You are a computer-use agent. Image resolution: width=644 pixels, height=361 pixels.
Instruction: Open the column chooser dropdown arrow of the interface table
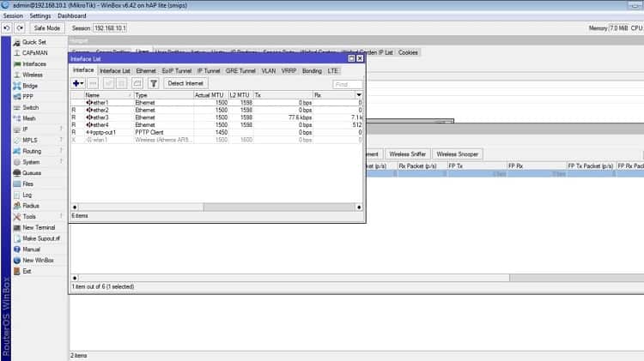[359, 95]
